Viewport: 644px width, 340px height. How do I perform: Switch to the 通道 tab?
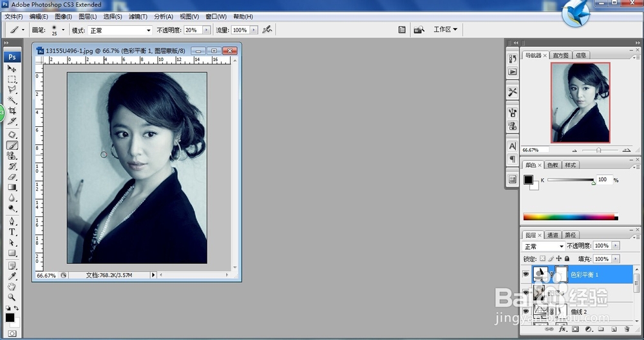[553, 235]
